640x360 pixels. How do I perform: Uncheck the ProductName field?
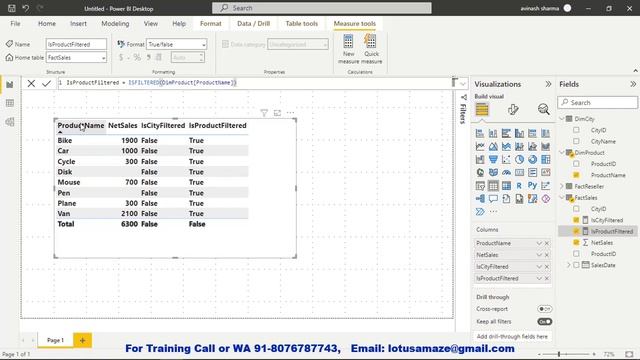(576, 175)
